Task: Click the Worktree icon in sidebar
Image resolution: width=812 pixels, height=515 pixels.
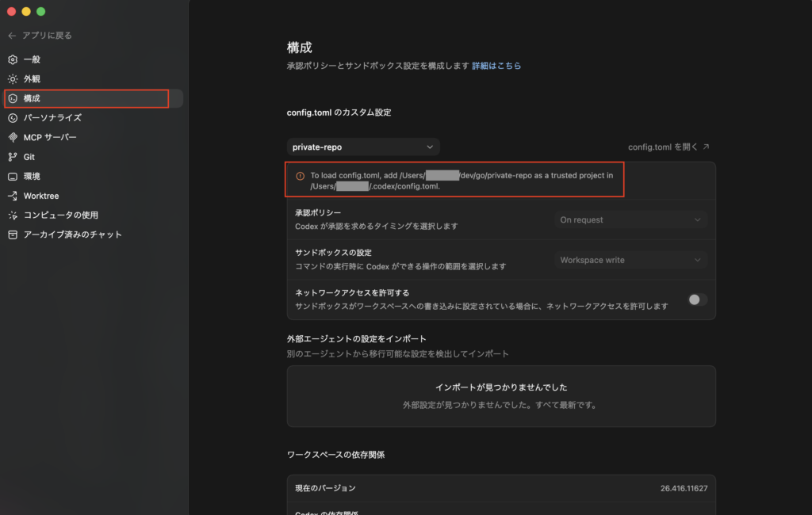Action: [x=13, y=196]
